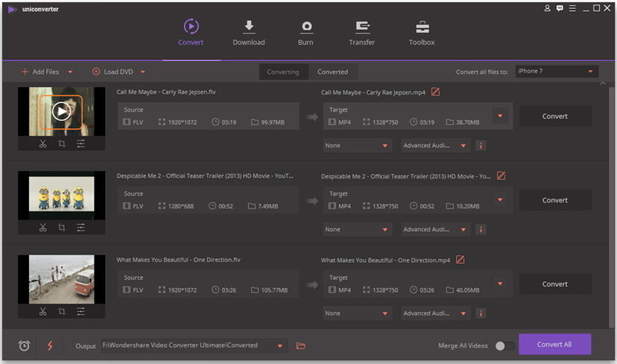This screenshot has height=364, width=617.
Task: Open None subtitle dropdown for What Makes You Beautiful
Action: point(357,313)
